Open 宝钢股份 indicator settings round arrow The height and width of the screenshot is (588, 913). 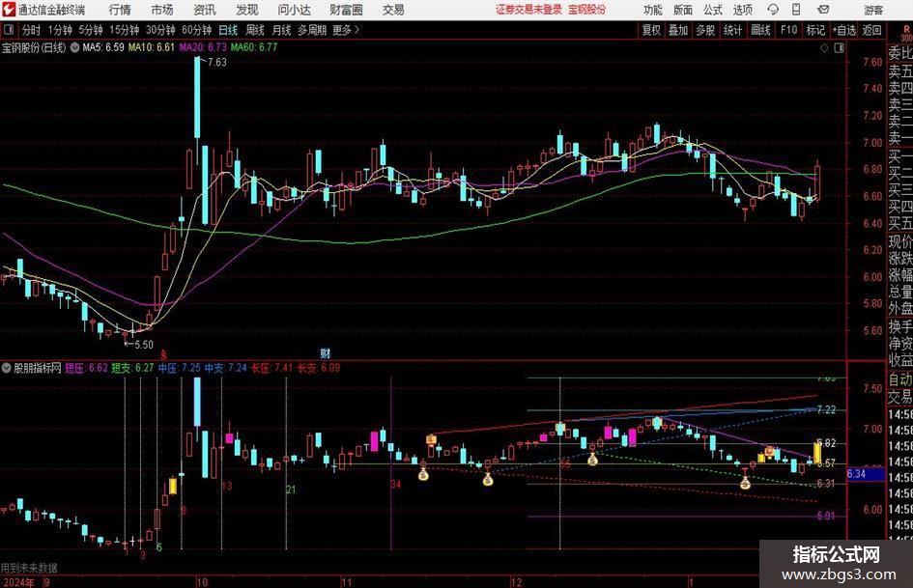tap(74, 47)
